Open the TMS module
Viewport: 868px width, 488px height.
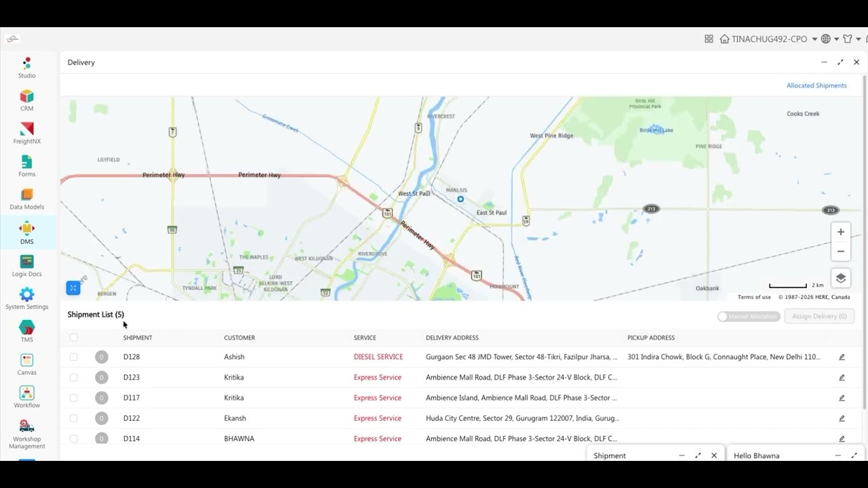[26, 331]
